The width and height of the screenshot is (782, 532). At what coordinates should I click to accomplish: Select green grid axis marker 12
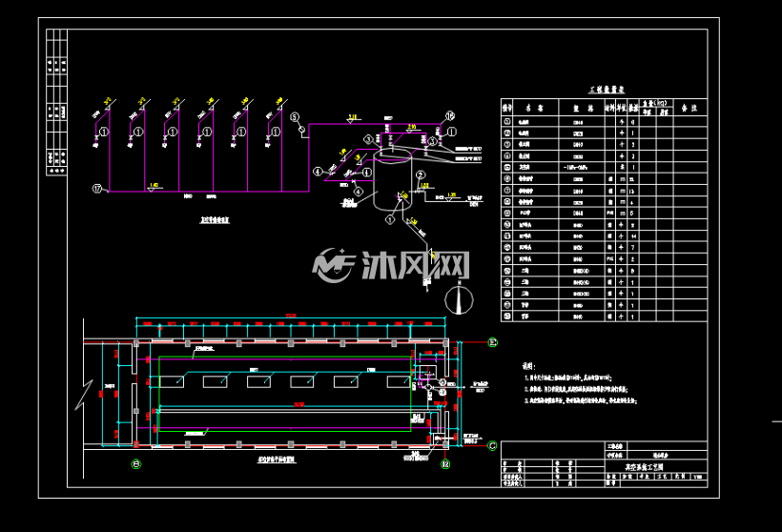click(445, 464)
